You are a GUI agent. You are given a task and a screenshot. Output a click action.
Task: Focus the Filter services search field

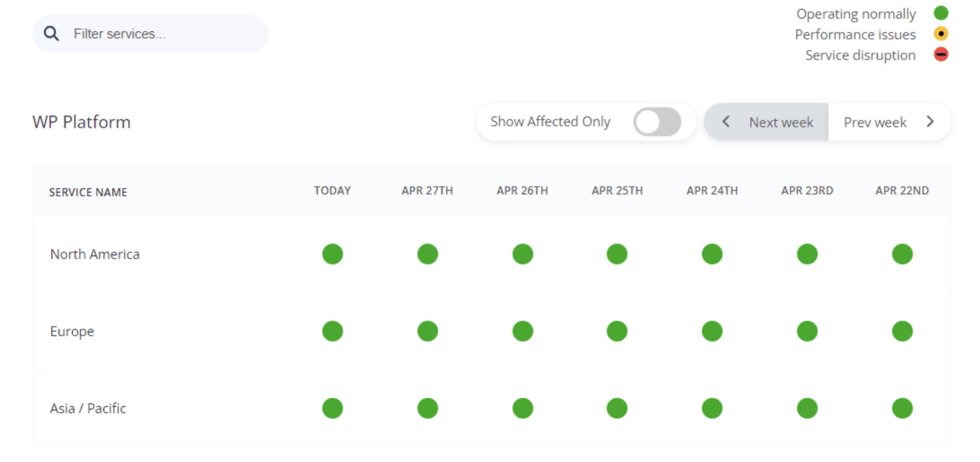pyautogui.click(x=150, y=34)
